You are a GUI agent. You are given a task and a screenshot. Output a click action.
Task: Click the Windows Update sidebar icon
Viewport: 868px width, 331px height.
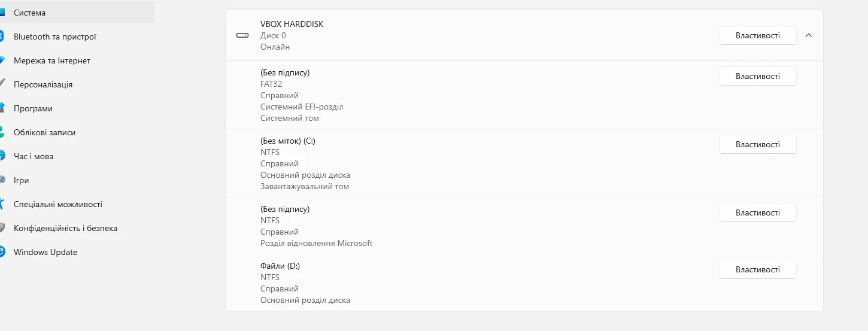click(x=2, y=252)
